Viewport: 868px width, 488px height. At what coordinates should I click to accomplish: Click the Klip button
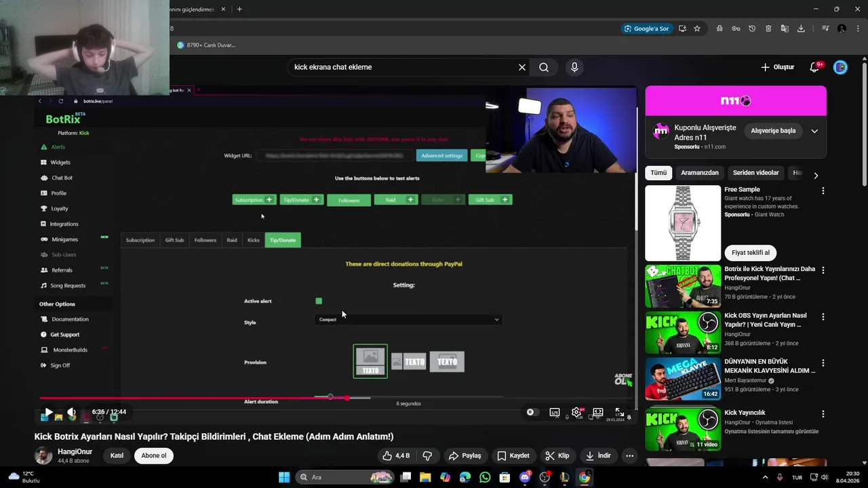click(x=557, y=455)
